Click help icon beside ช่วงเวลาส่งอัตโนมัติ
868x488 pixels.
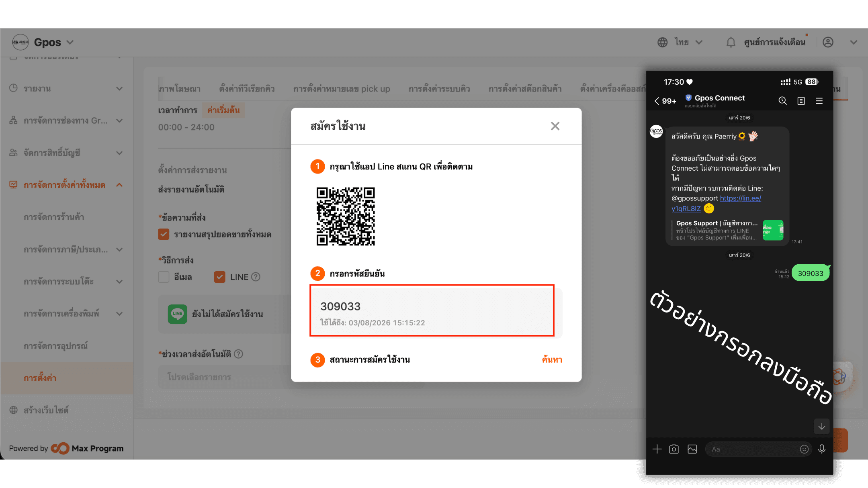point(238,354)
